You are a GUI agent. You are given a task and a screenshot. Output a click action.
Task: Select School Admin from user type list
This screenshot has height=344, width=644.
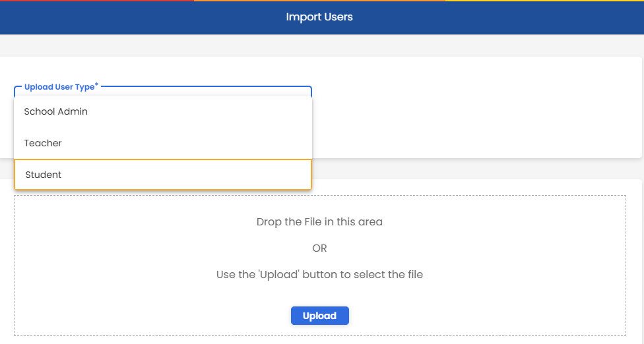[163, 111]
